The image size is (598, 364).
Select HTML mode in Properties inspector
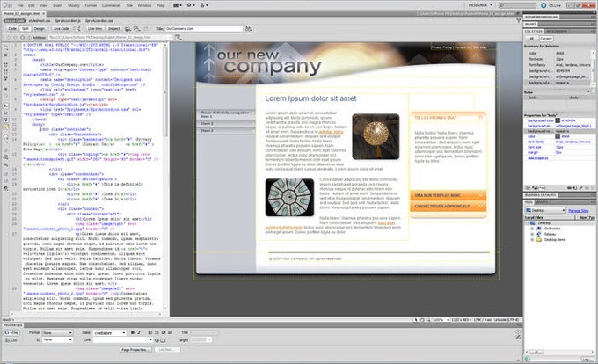(x=11, y=332)
